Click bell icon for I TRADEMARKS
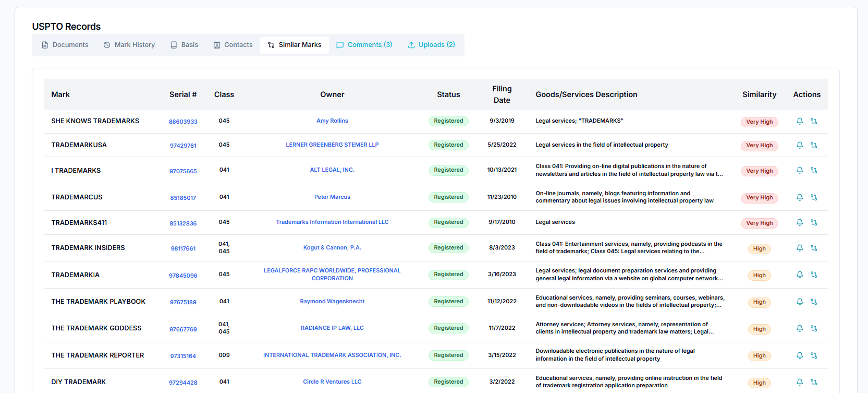Image resolution: width=868 pixels, height=393 pixels. click(800, 170)
